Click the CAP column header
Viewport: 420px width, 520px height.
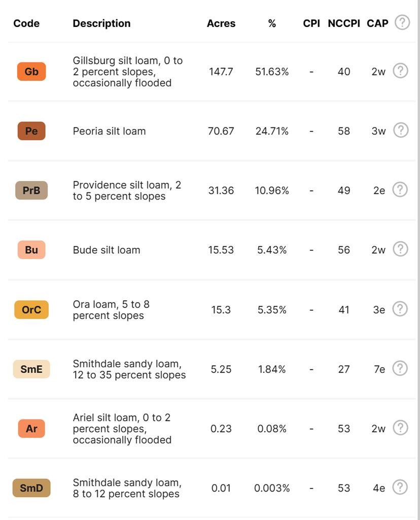pyautogui.click(x=378, y=23)
